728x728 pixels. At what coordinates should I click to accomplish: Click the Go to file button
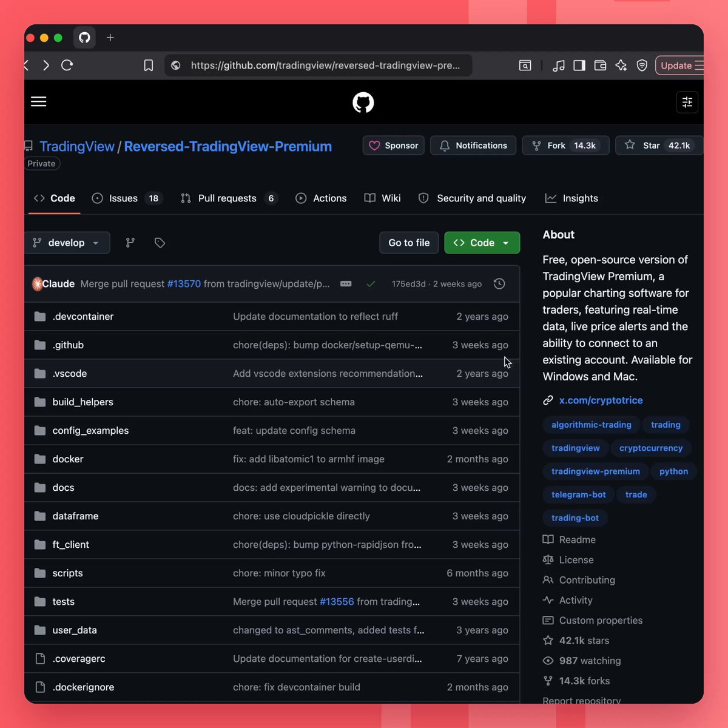[409, 243]
